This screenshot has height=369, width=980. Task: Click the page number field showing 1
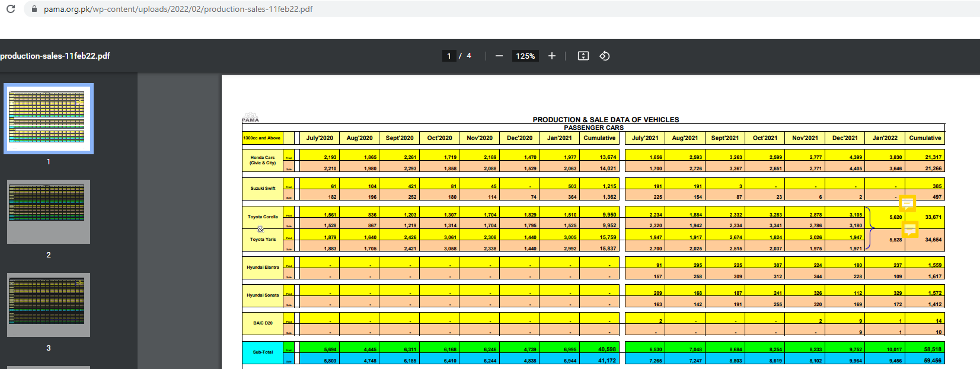(x=449, y=56)
